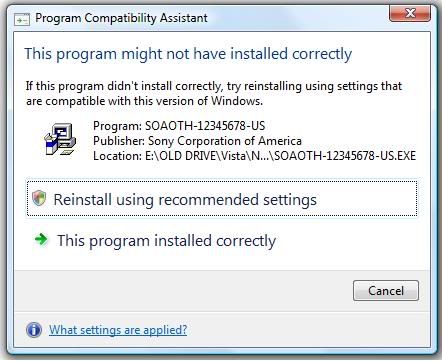The image size is (442, 361).
Task: Click the Location path line
Action: (254, 156)
